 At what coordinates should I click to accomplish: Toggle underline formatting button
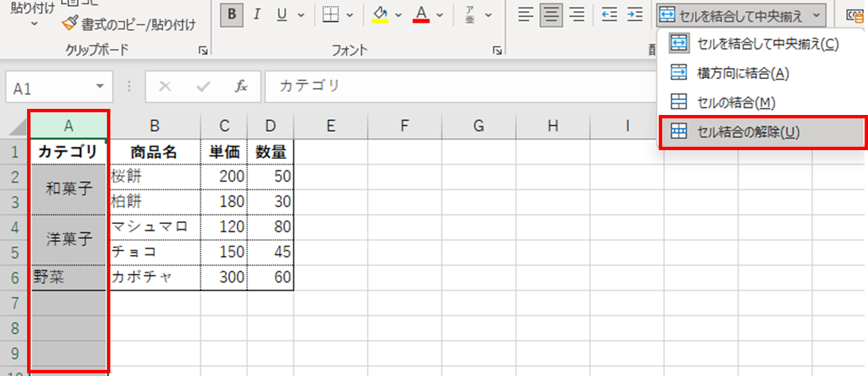[282, 15]
